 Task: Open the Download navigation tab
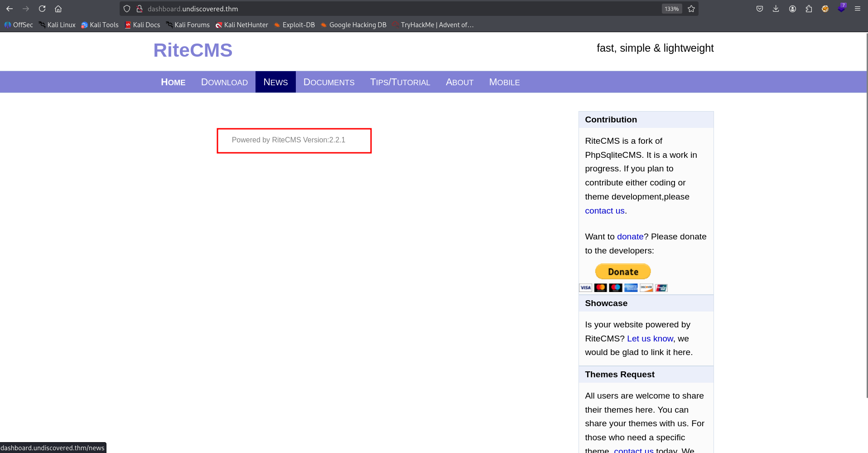[224, 82]
